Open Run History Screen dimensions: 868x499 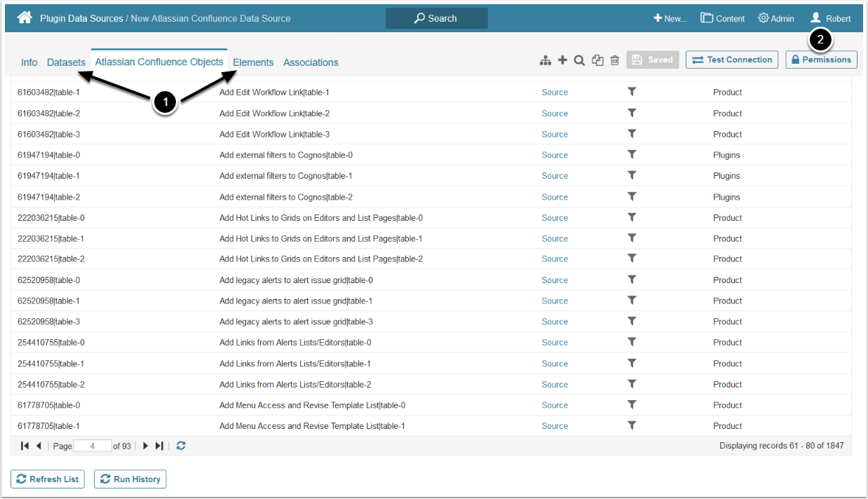coord(130,479)
